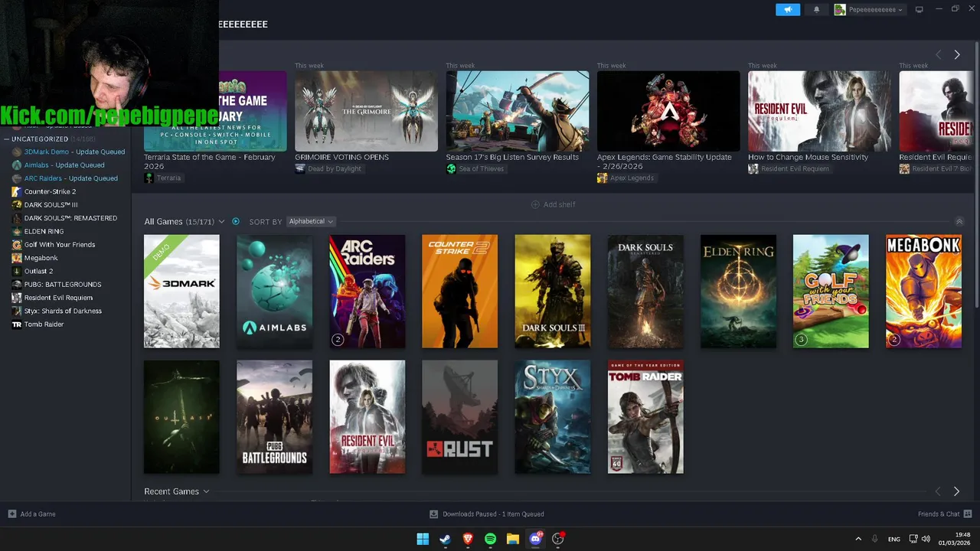Select Counter-Strike 2 game cover

(459, 291)
